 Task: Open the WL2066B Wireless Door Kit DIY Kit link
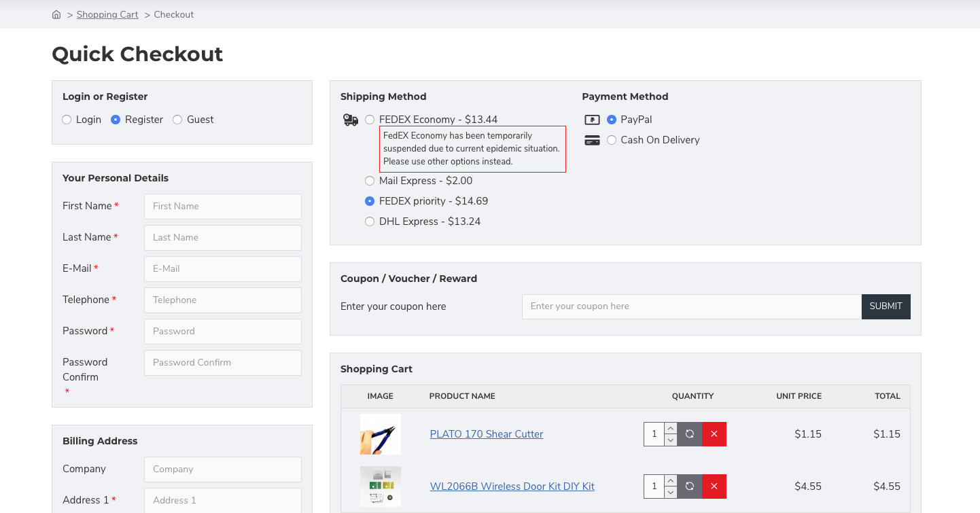pyautogui.click(x=512, y=487)
